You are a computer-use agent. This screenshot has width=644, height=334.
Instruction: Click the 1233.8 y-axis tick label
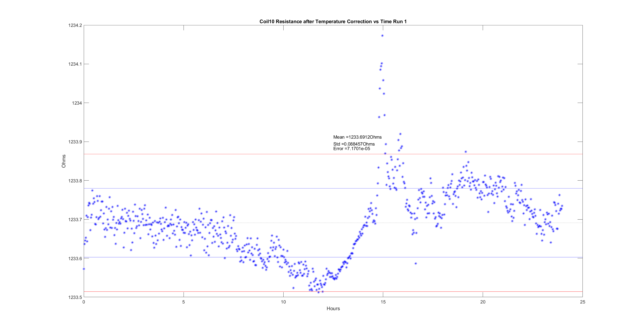point(75,181)
